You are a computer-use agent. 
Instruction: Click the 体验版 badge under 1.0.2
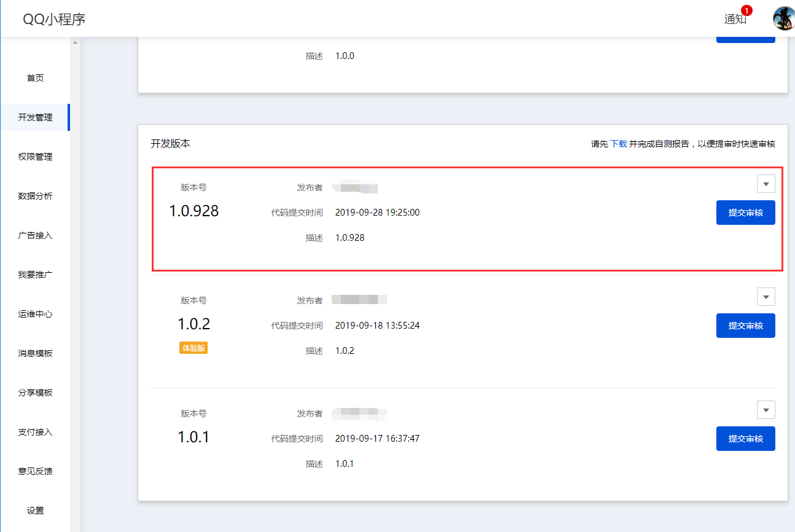(194, 348)
